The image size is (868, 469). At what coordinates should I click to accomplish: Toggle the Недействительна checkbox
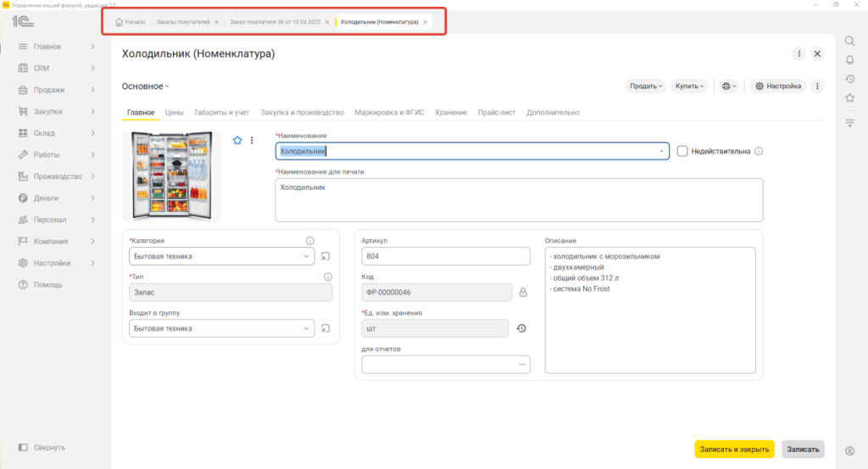(682, 151)
